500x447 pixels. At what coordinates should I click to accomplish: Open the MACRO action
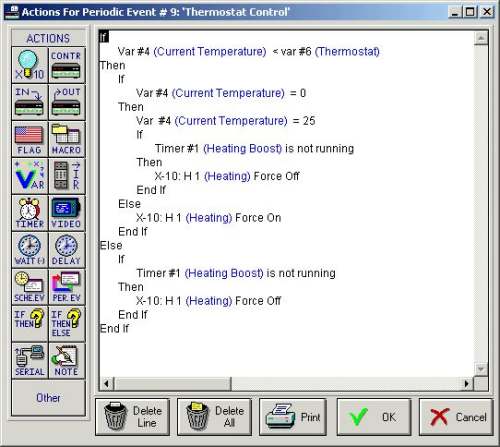[66, 139]
